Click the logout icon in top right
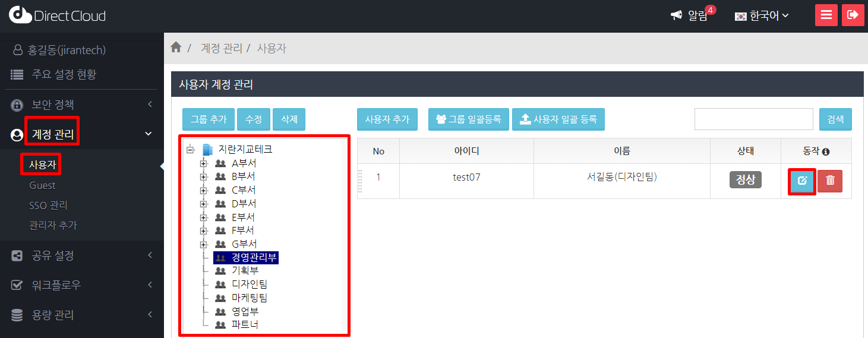 pyautogui.click(x=853, y=15)
